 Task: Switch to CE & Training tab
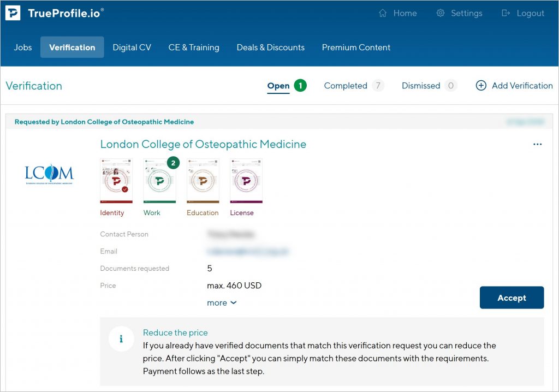coord(194,47)
